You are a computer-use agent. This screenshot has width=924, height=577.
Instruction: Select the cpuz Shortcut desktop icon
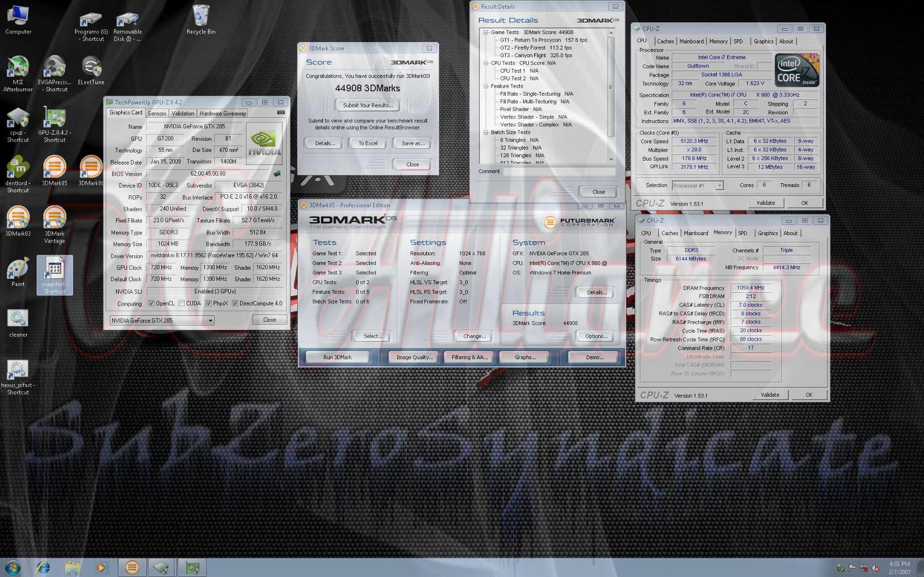[18, 124]
